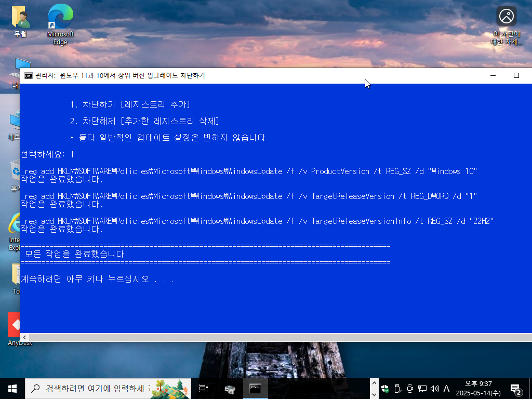Minimize the command prompt window
Image resolution: width=532 pixels, height=399 pixels.
pos(493,75)
